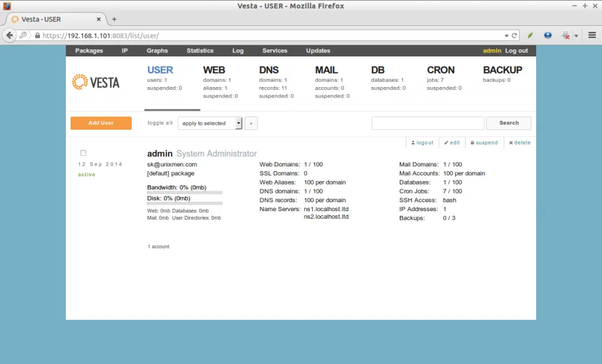Click the admin System Administrator heading
The image size is (602, 364).
(x=202, y=153)
